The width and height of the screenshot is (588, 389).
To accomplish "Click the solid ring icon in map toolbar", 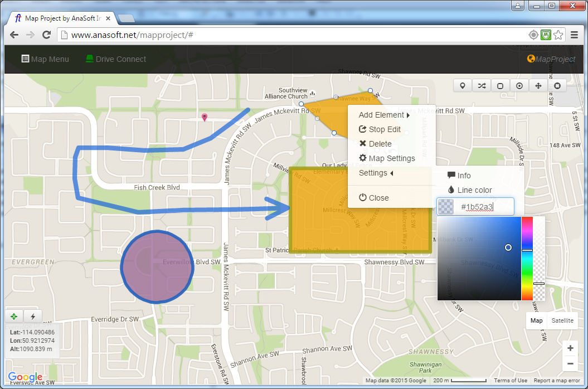I will point(557,86).
